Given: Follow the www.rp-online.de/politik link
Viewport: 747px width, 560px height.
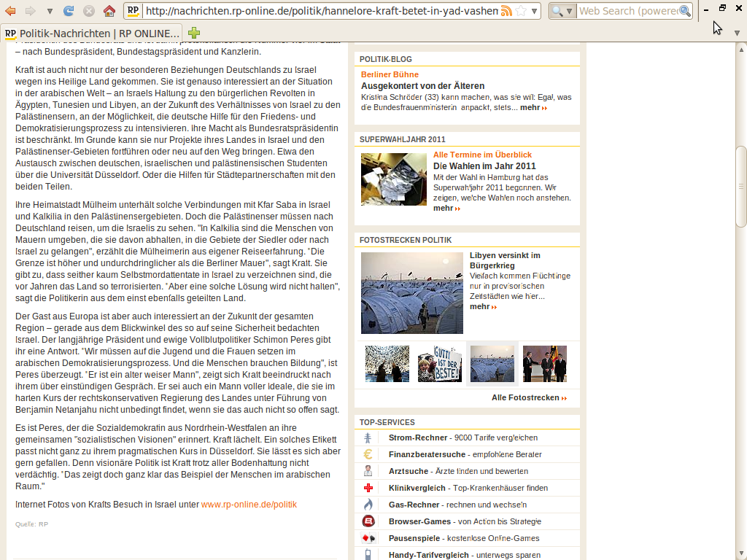Looking at the screenshot, I should click(249, 505).
